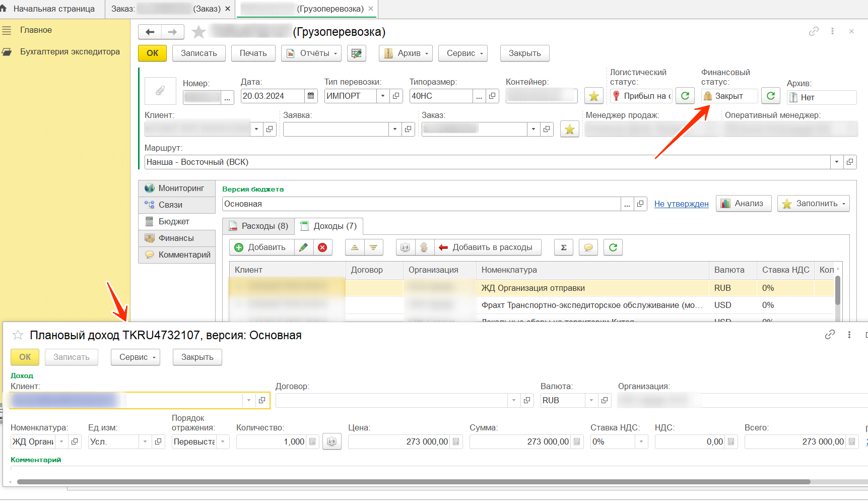This screenshot has height=503, width=868.
Task: Open the edit icon next to Отчёты
Action: point(357,53)
